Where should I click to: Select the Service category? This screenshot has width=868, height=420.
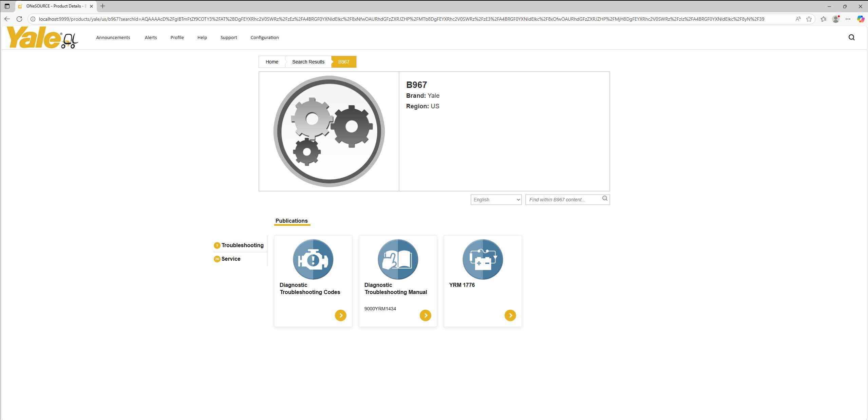(x=231, y=259)
